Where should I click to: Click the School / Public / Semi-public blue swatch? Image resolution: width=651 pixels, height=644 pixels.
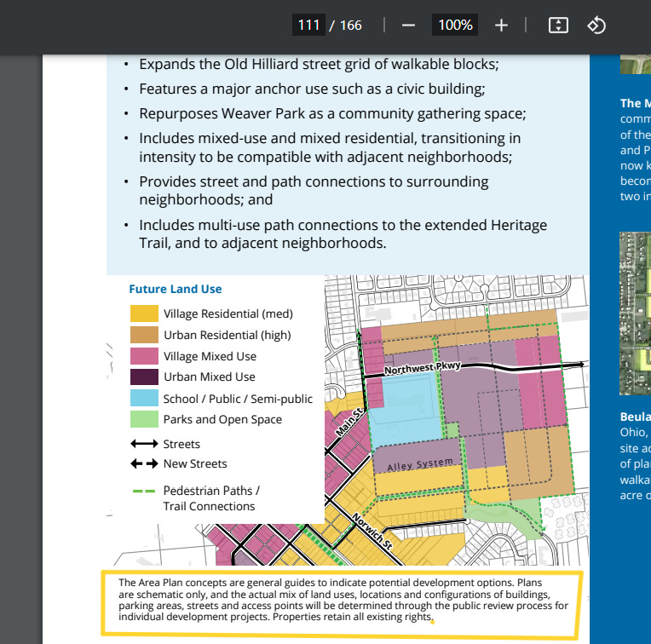pos(144,398)
